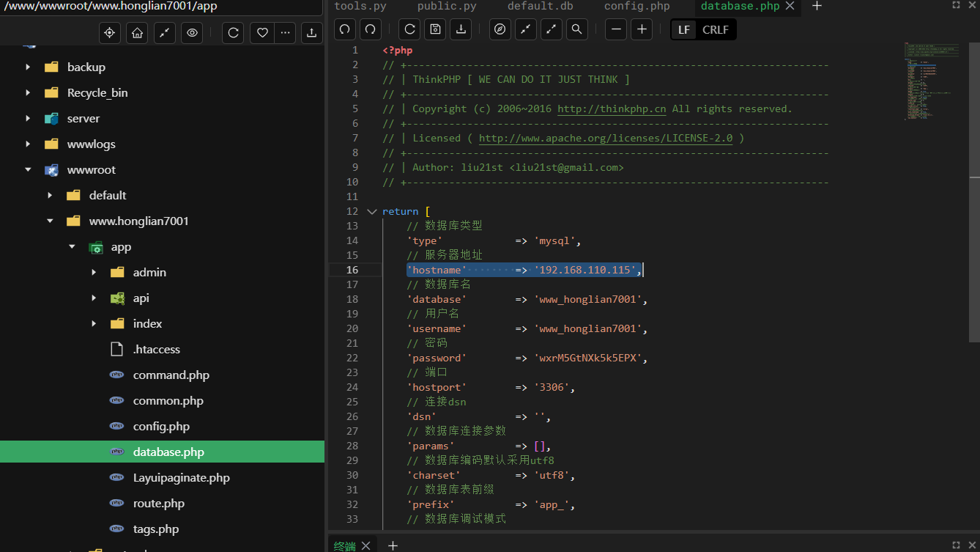This screenshot has width=980, height=552.
Task: Open route.php in the file tree
Action: pyautogui.click(x=158, y=504)
